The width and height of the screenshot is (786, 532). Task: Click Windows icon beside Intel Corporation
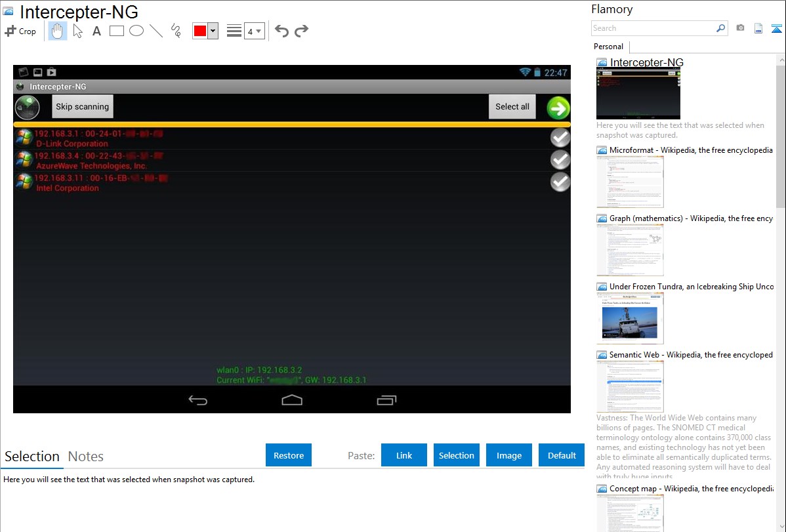[24, 182]
